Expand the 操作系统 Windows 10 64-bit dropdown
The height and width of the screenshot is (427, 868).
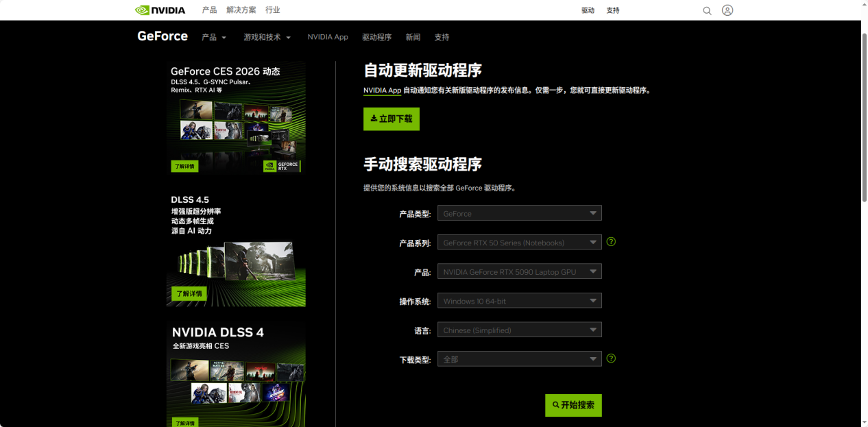pos(519,300)
